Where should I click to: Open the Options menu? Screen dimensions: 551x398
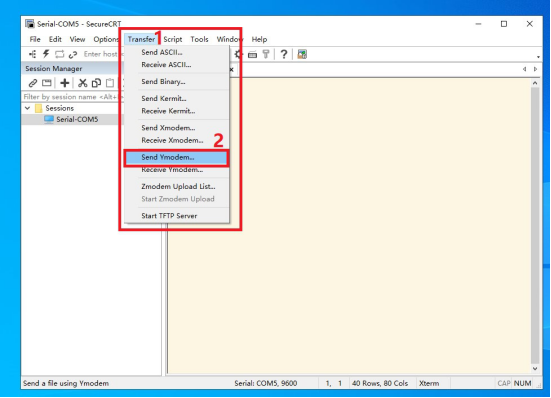point(106,39)
